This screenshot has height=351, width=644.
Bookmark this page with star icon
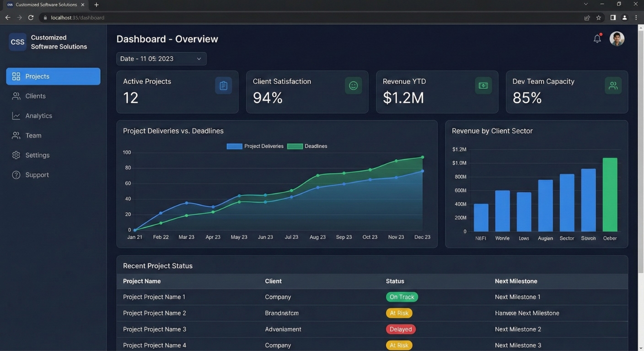coord(598,18)
